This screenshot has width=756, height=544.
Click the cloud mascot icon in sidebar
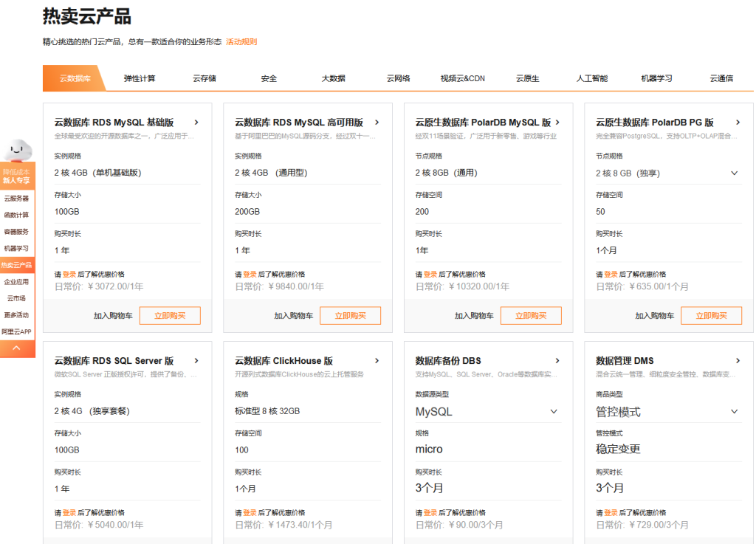18,150
